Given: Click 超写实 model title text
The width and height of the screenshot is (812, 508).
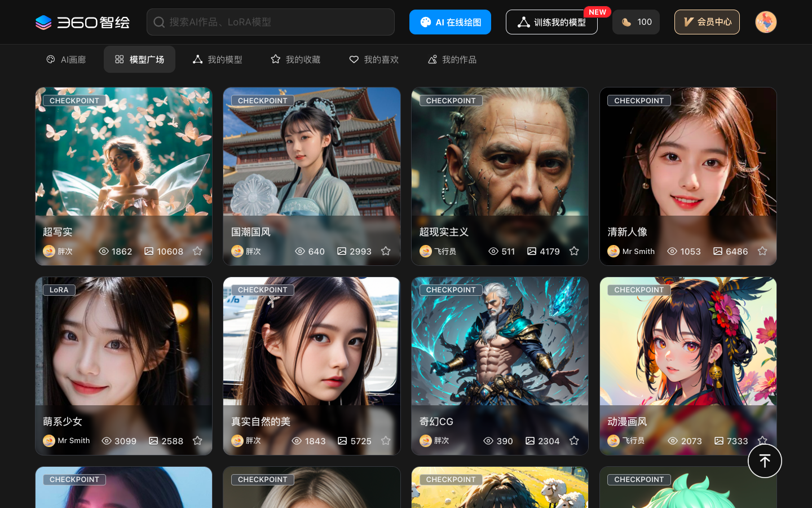Looking at the screenshot, I should [58, 232].
